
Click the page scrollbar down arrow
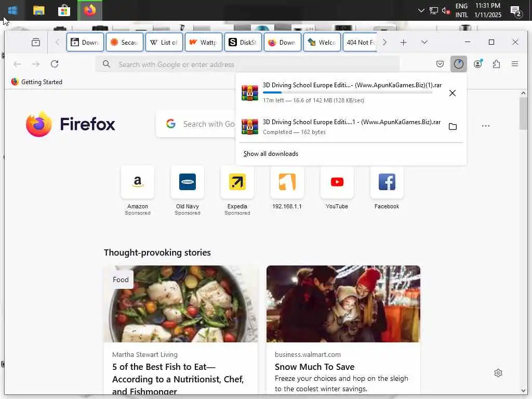(x=523, y=391)
